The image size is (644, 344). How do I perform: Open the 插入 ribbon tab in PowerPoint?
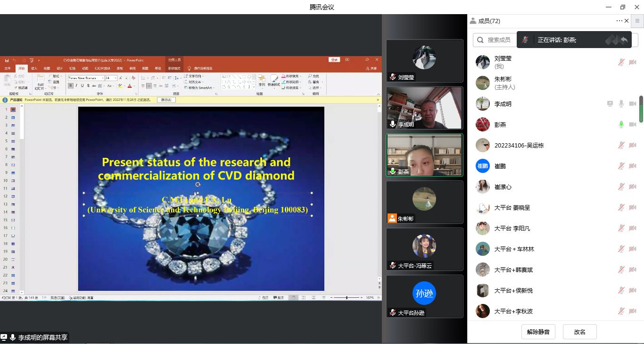click(x=34, y=68)
